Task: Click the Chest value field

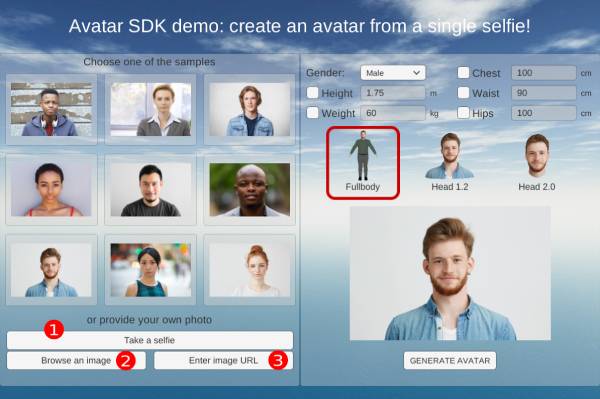Action: pyautogui.click(x=544, y=73)
